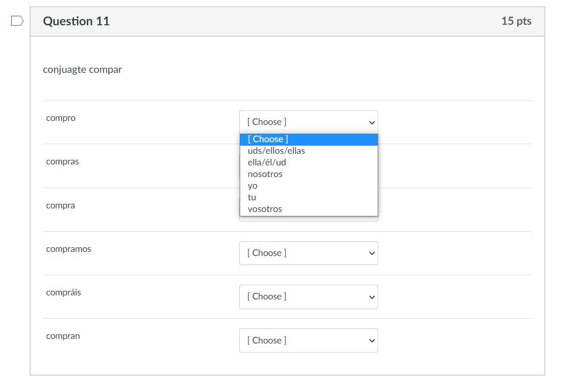Pick nosotros in the dropdown list
588x391 pixels.
pyautogui.click(x=308, y=174)
